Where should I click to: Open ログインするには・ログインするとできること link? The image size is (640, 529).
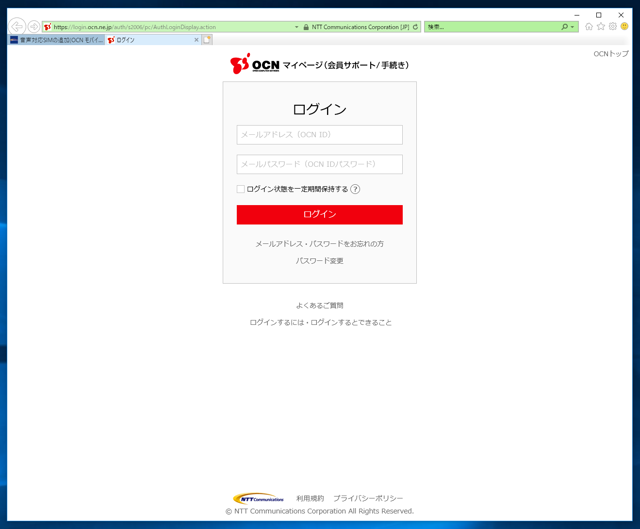(320, 322)
